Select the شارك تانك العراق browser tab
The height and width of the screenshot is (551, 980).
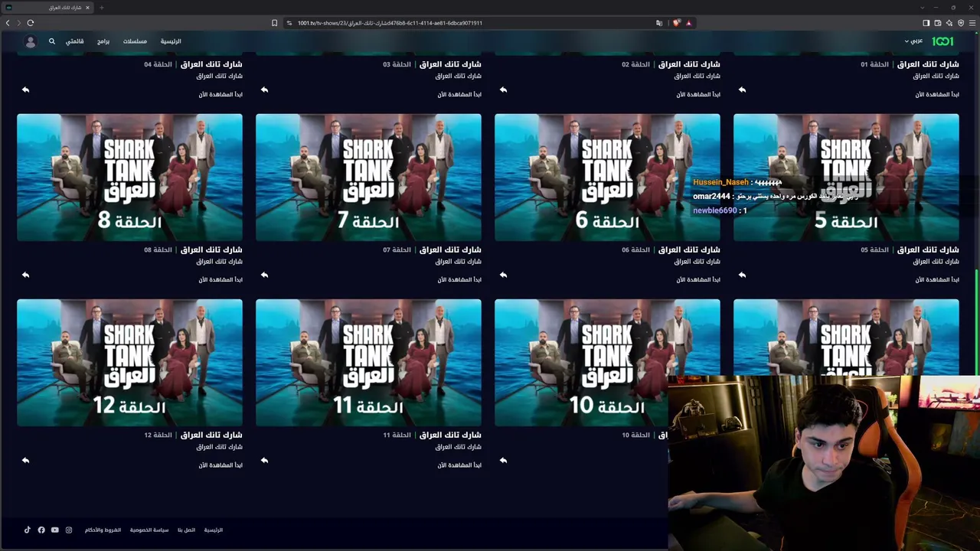(47, 8)
